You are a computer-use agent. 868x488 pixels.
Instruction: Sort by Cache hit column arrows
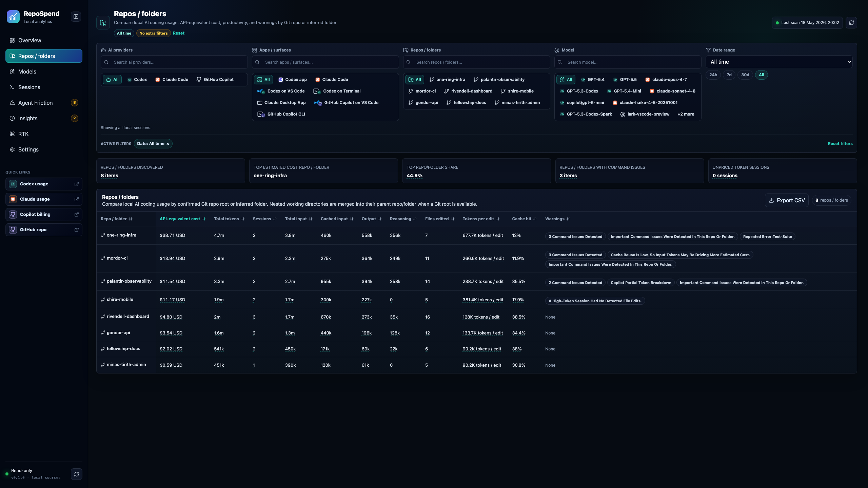(535, 219)
